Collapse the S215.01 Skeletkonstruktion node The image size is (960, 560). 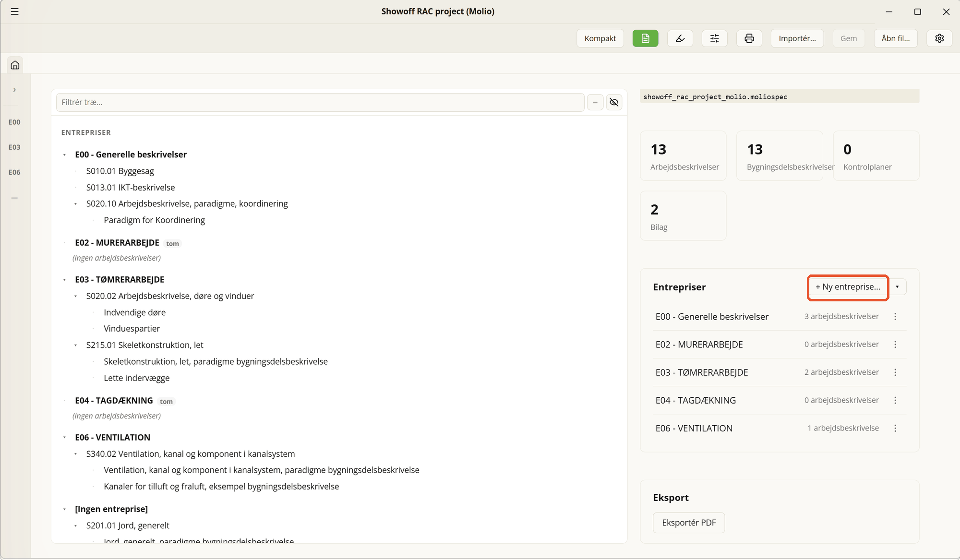click(x=75, y=346)
